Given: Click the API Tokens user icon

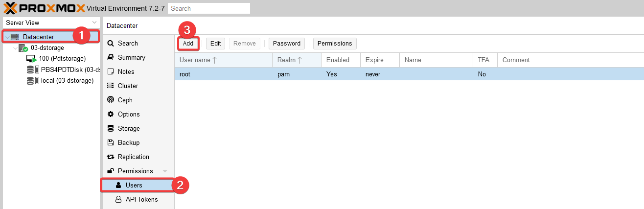Looking at the screenshot, I should (118, 200).
